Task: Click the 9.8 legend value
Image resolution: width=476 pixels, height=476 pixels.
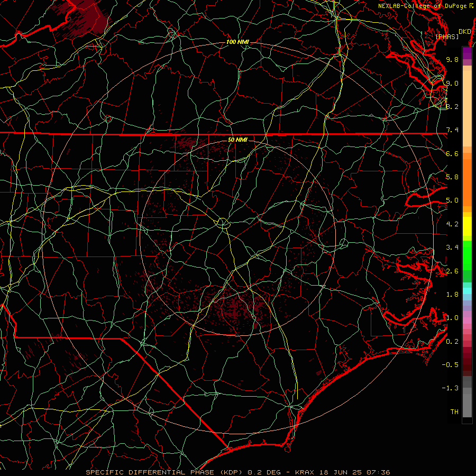Action: 452,59
